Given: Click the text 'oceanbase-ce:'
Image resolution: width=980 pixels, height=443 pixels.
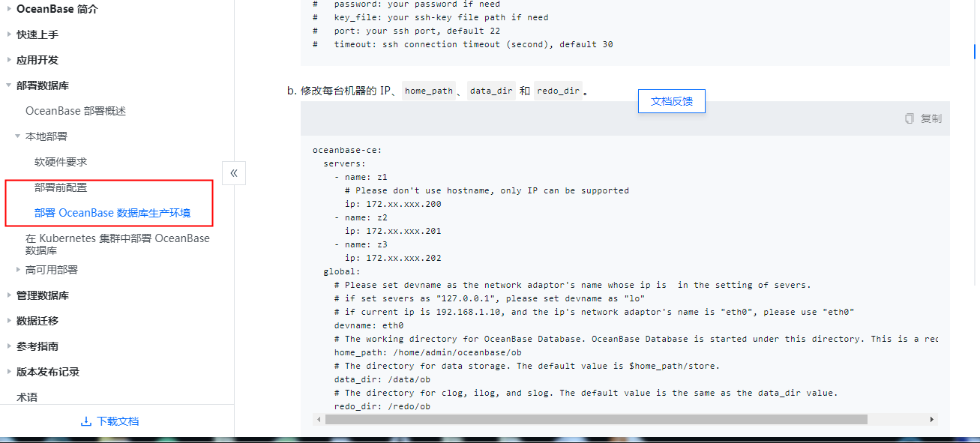Looking at the screenshot, I should (x=347, y=150).
